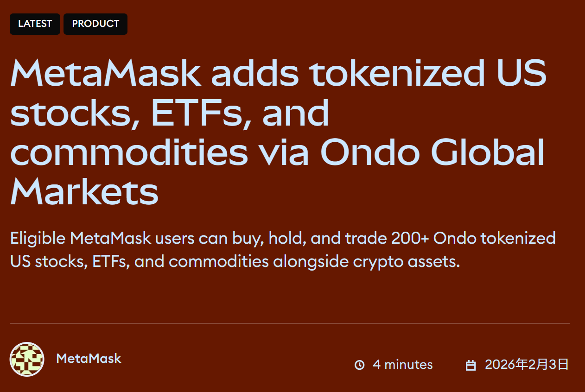Click the calendar icon beside the date
This screenshot has width=585, height=392.
click(471, 365)
